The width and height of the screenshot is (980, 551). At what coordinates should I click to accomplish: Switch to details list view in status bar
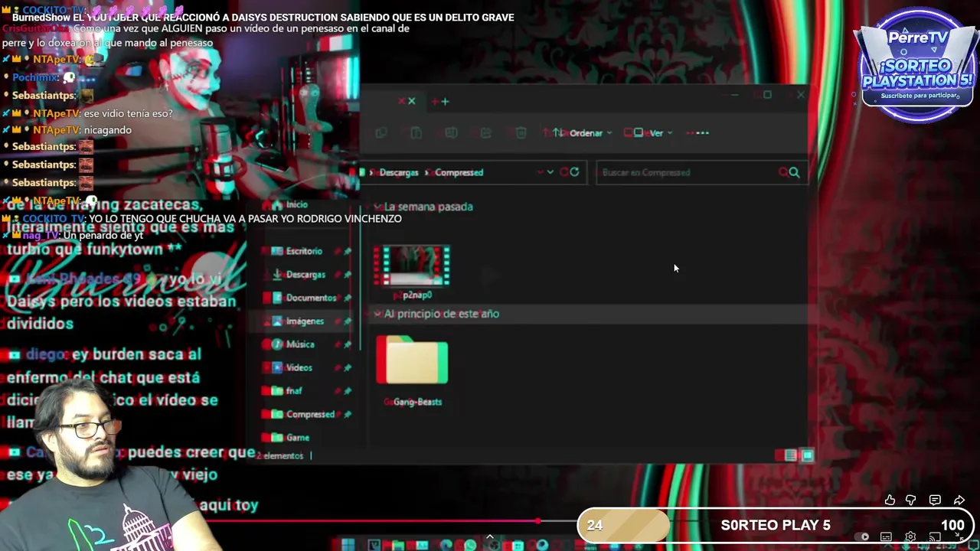(x=790, y=455)
